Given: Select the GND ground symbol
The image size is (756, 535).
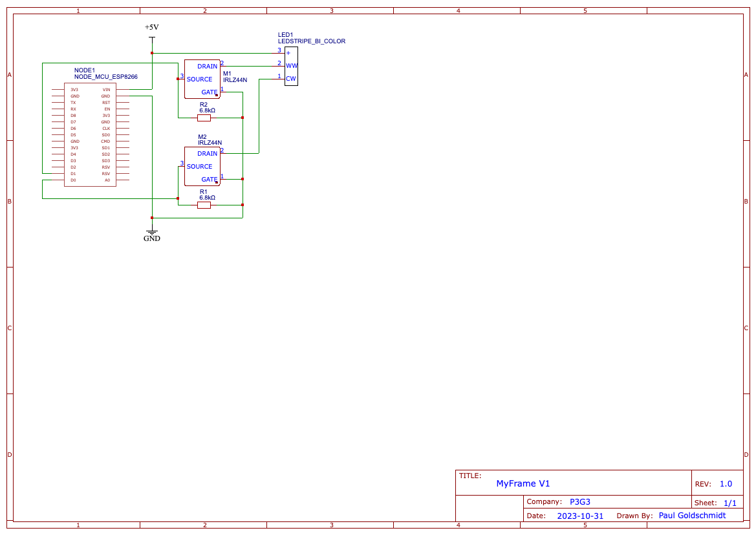Looking at the screenshot, I should coord(151,233).
